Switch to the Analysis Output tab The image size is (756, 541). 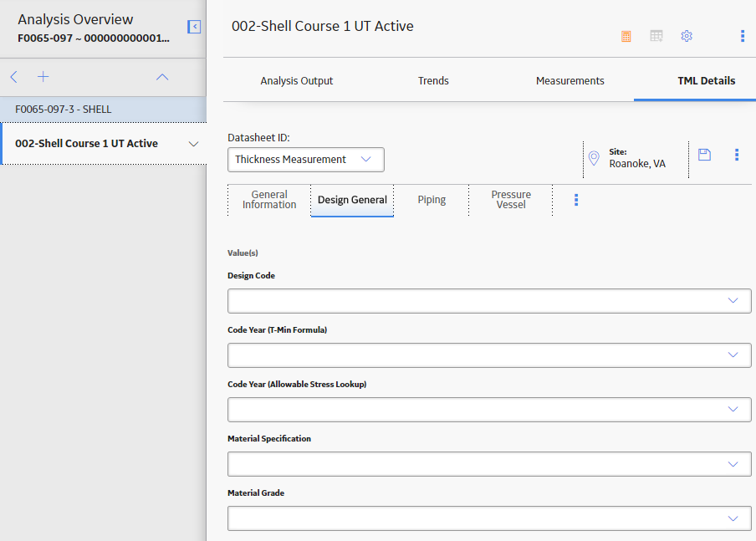297,80
